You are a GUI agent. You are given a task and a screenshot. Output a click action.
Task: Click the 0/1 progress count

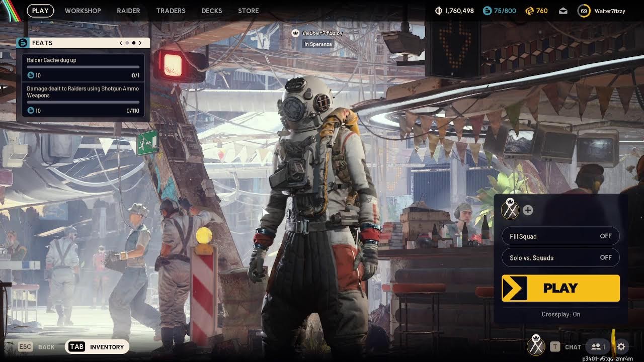click(135, 75)
